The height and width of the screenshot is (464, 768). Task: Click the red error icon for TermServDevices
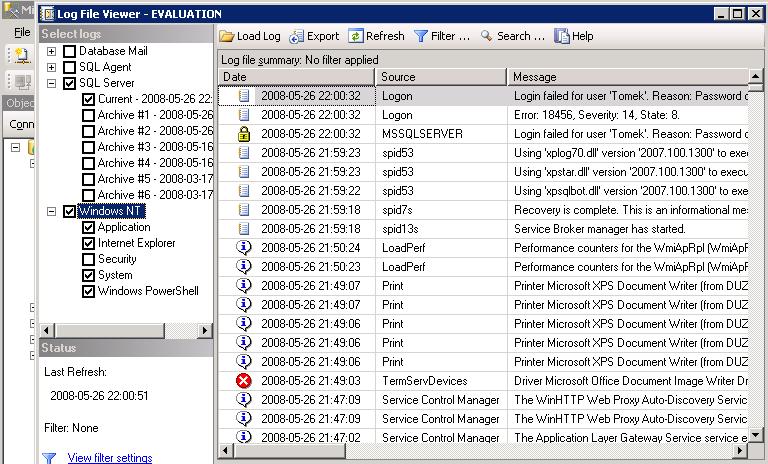click(x=243, y=381)
